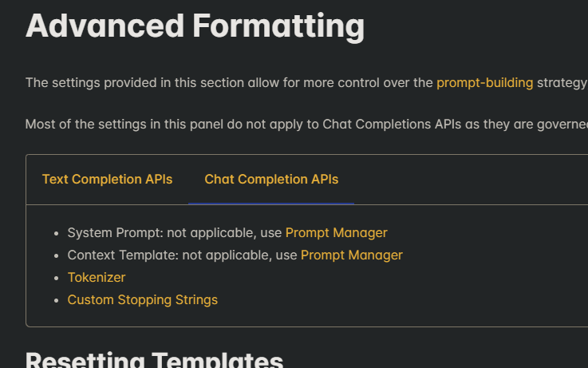This screenshot has height=368, width=588.
Task: Switch to the Text Completion APIs tab
Action: click(x=107, y=180)
